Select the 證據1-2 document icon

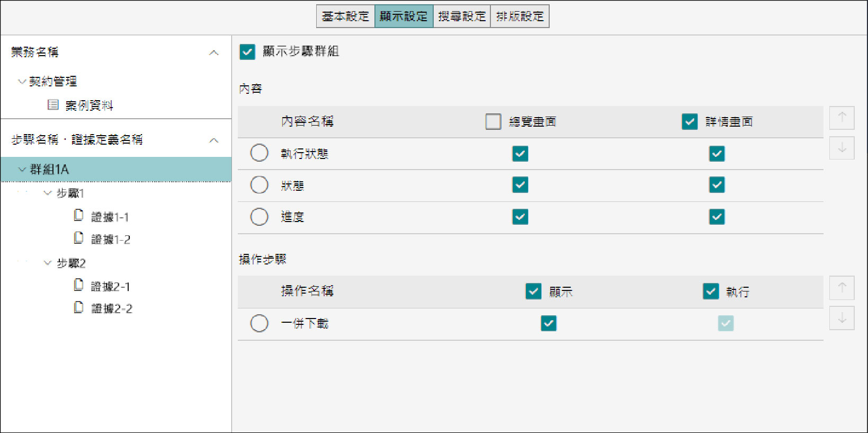[x=78, y=238]
